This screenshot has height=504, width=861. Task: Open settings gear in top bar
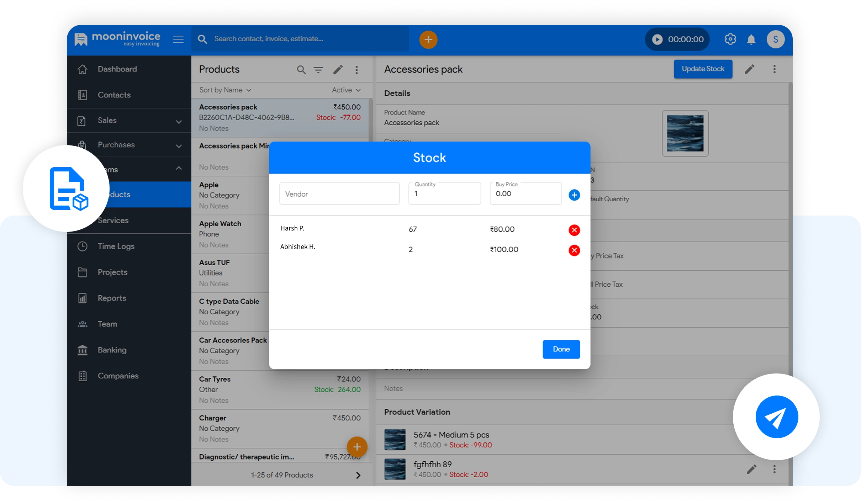730,39
